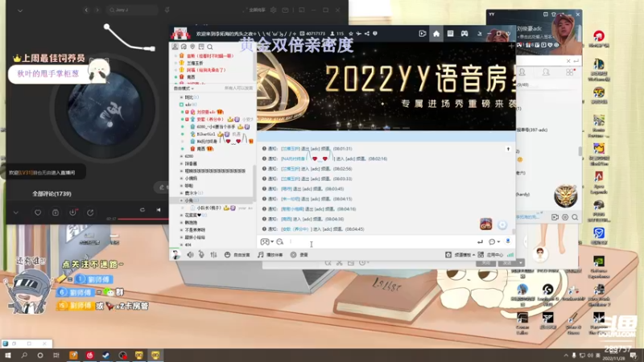Select user 小队长(桃子) in channel list
The width and height of the screenshot is (644, 362).
click(x=209, y=208)
